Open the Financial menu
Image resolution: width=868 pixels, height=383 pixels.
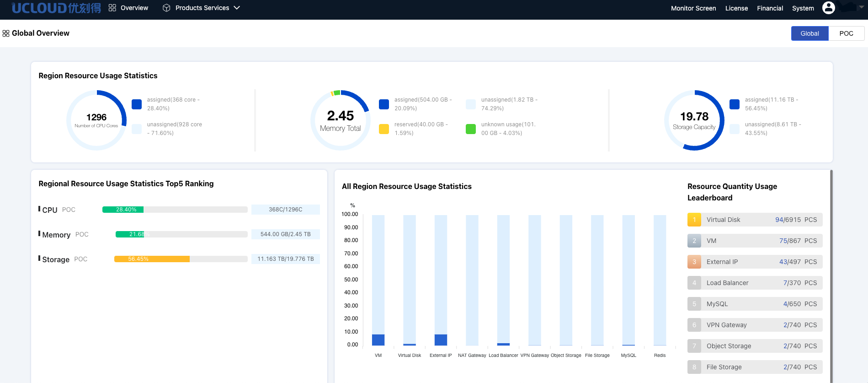[x=770, y=8]
